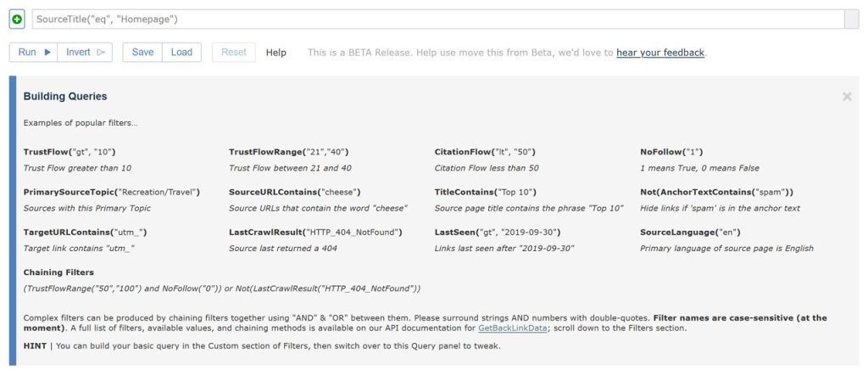Click the Reset button
Screen dimensions: 868x370
[x=233, y=52]
